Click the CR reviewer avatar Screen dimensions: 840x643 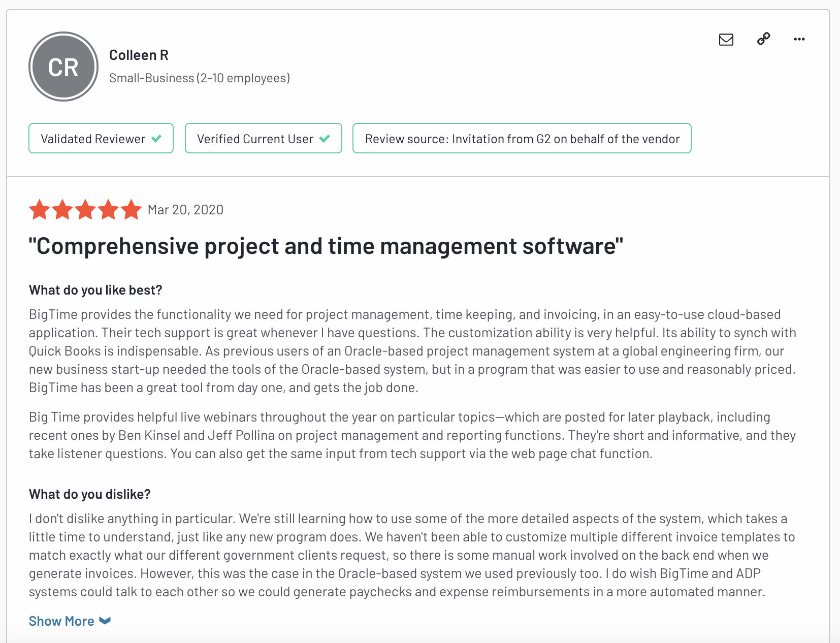coord(63,67)
